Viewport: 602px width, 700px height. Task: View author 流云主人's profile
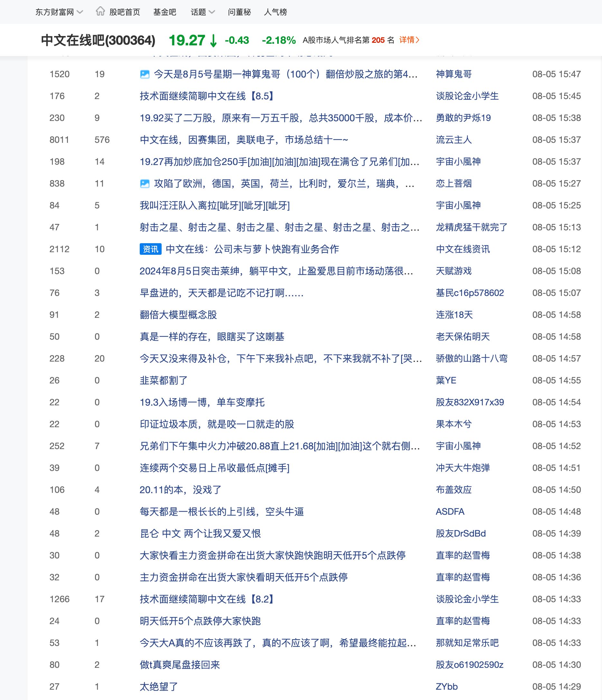coord(454,140)
